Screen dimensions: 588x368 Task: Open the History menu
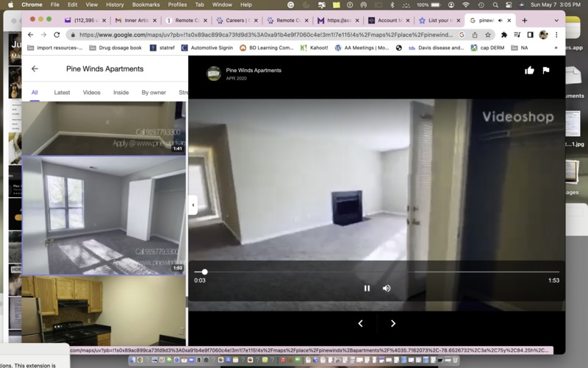tap(115, 4)
